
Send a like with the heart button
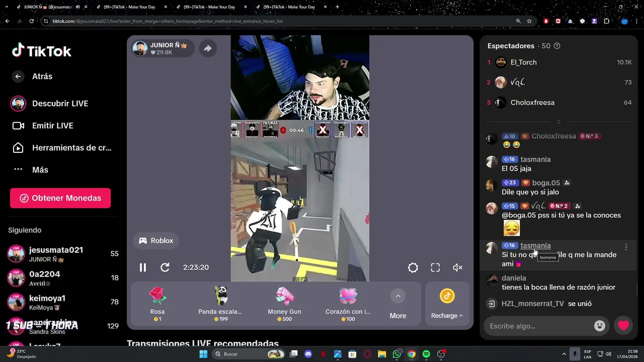[623, 326]
